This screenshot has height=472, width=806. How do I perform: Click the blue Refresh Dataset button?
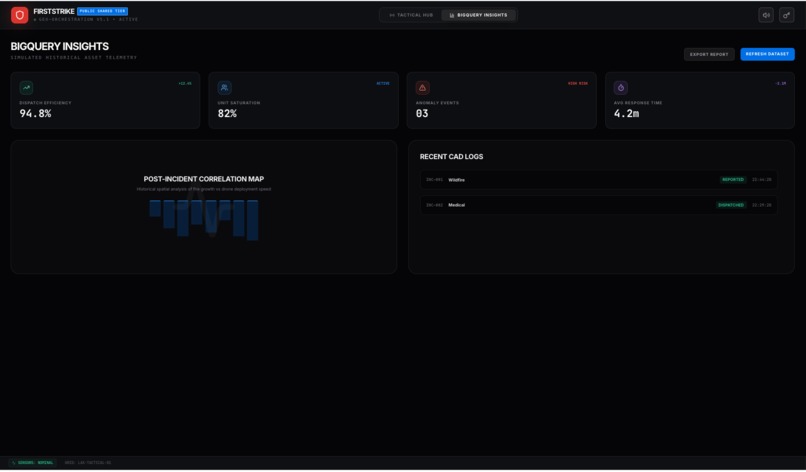[767, 54]
